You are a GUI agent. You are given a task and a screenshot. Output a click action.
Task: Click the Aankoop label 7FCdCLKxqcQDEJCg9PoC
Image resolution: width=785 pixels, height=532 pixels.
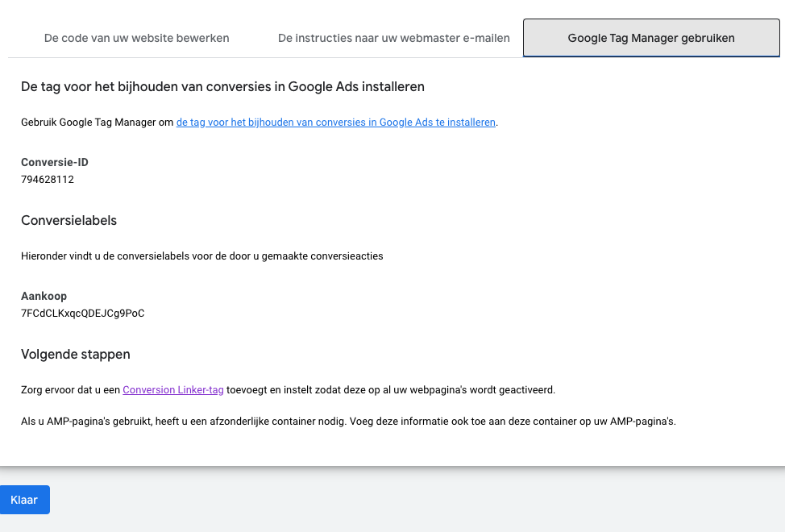click(x=82, y=314)
